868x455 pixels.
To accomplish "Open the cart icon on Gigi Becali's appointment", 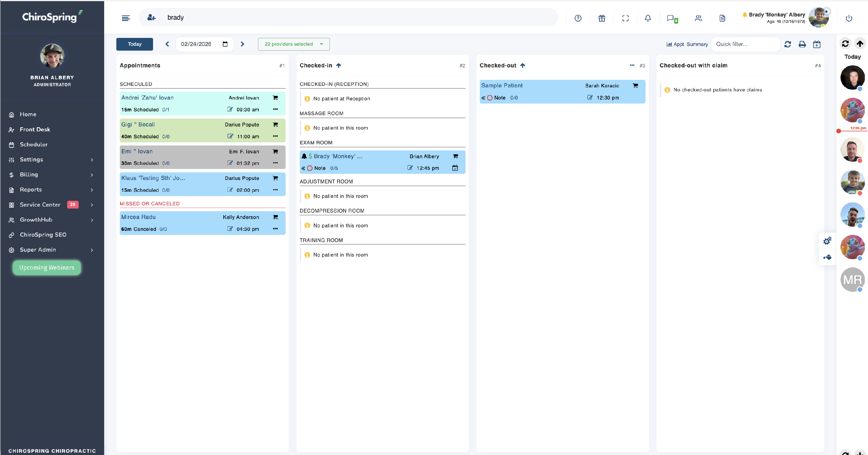I will pos(275,125).
